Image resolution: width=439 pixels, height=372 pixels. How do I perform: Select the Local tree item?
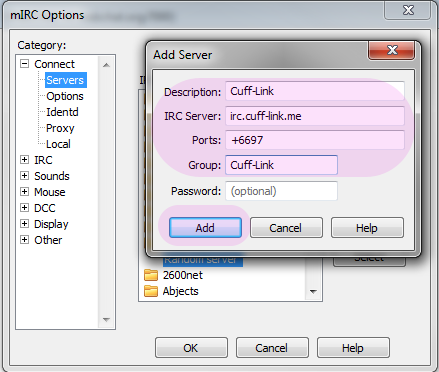[58, 144]
